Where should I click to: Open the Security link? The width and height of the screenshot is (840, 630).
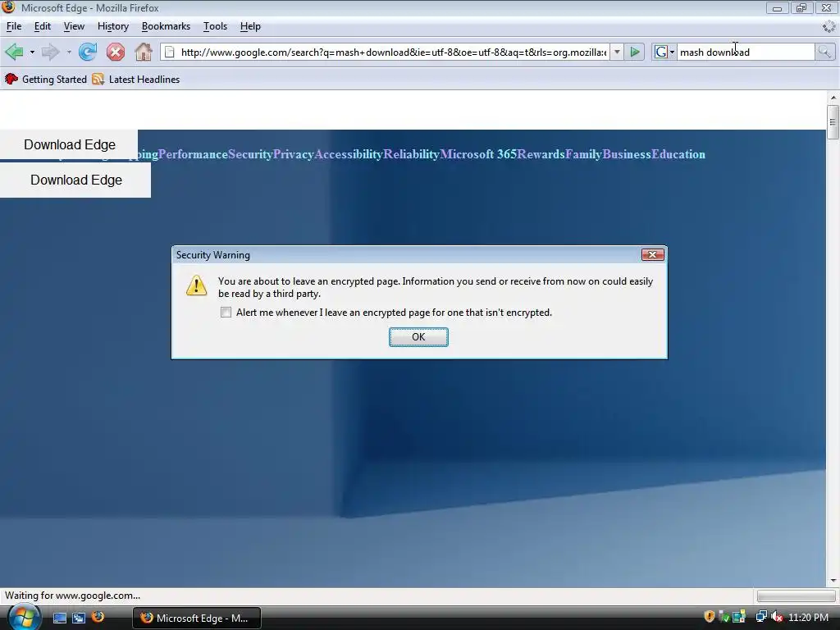(x=251, y=154)
